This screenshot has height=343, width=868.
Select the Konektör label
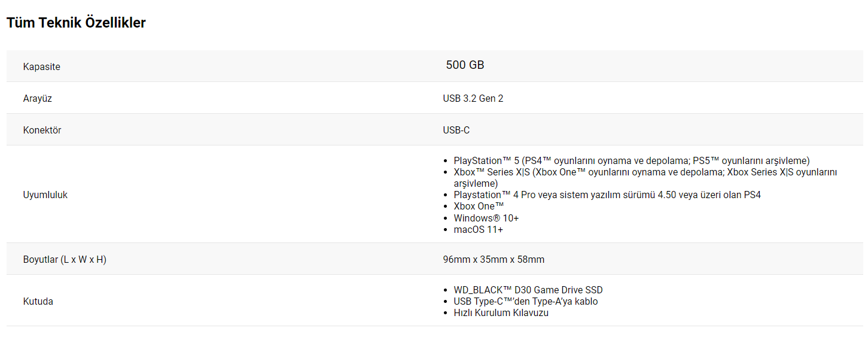pyautogui.click(x=42, y=130)
